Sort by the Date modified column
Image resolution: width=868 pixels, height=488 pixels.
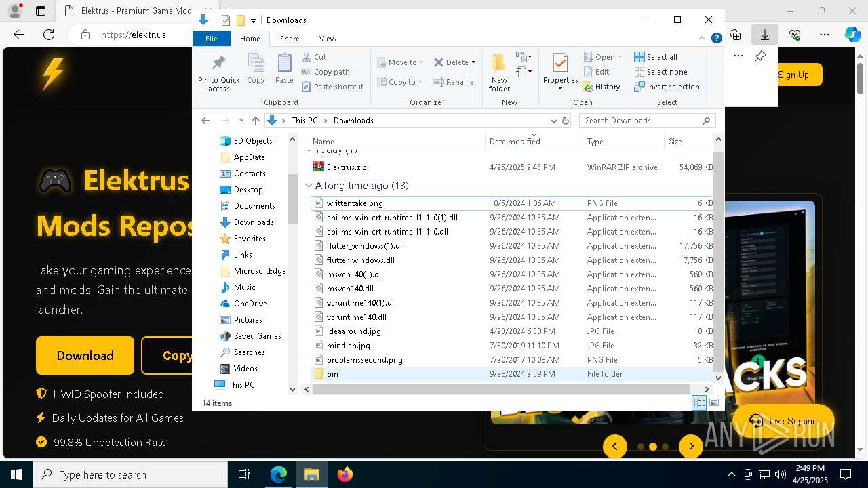pyautogui.click(x=533, y=142)
